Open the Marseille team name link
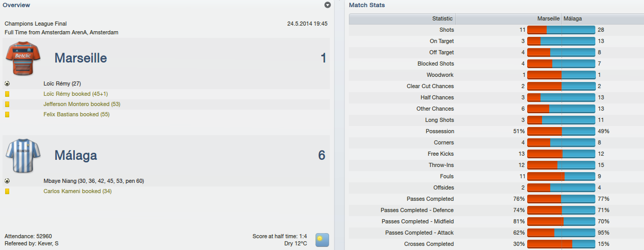 (x=80, y=58)
